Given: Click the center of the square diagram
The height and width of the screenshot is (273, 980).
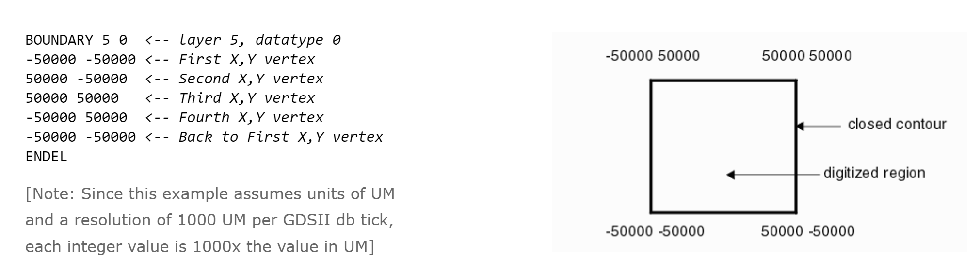Looking at the screenshot, I should [723, 146].
